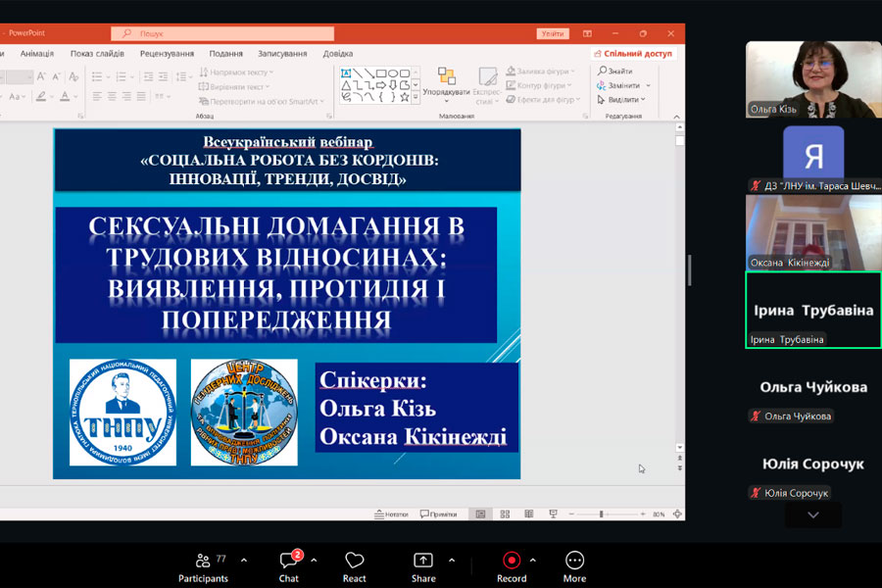Click the Упорядкувати (Arrange) icon
The image size is (882, 588).
click(x=446, y=82)
